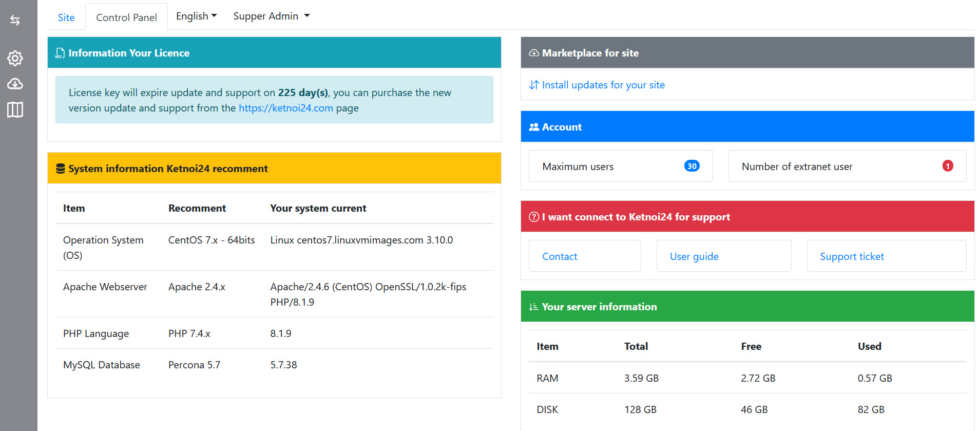Click the 82 GB used disk value
This screenshot has width=980, height=431.
871,409
